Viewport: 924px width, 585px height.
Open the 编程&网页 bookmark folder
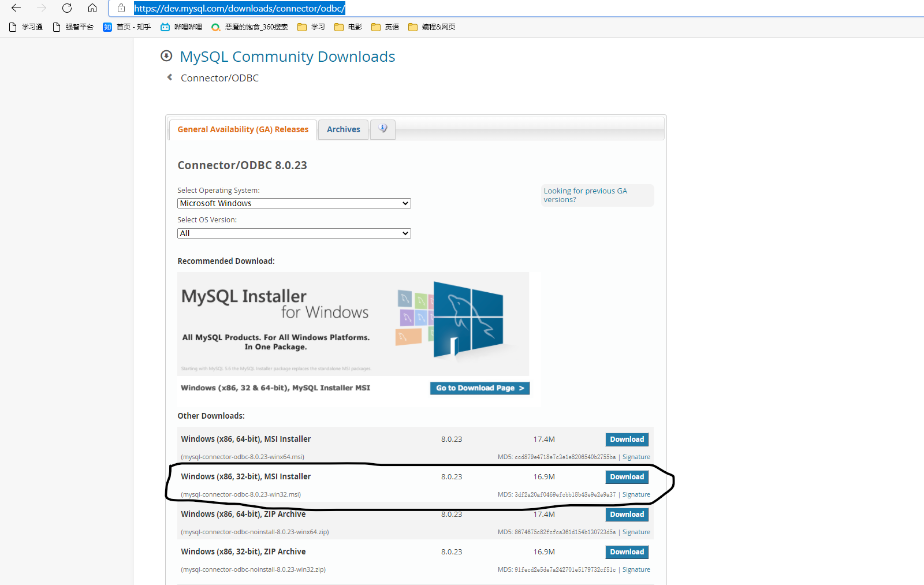pos(432,27)
